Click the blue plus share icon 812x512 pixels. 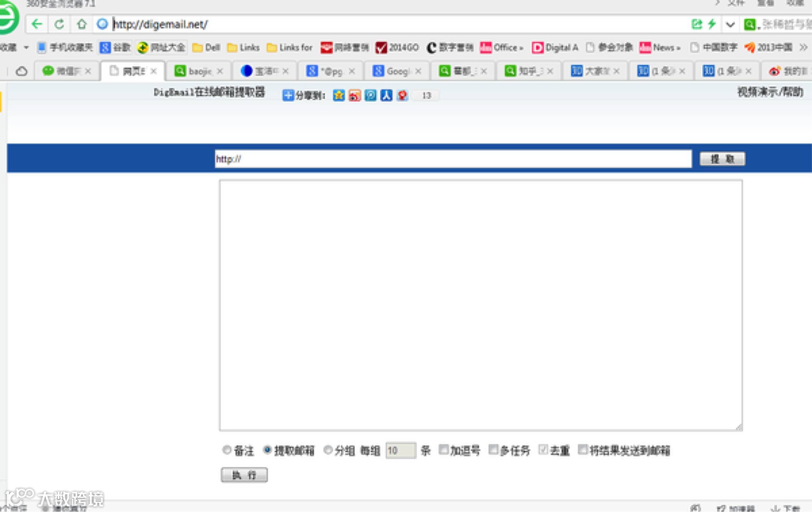click(x=288, y=95)
